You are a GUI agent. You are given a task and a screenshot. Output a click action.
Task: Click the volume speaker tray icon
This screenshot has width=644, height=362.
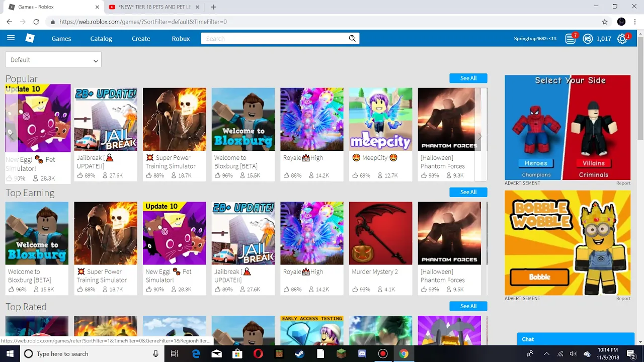573,354
